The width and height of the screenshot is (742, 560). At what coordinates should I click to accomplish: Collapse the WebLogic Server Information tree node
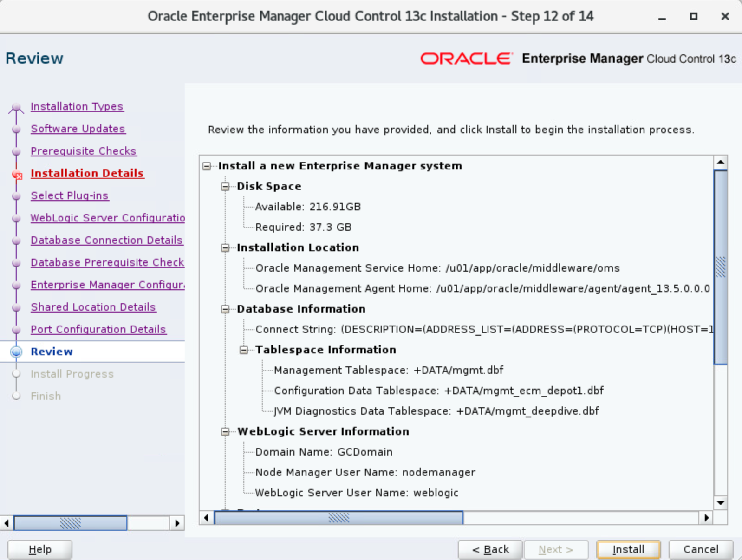tap(225, 432)
